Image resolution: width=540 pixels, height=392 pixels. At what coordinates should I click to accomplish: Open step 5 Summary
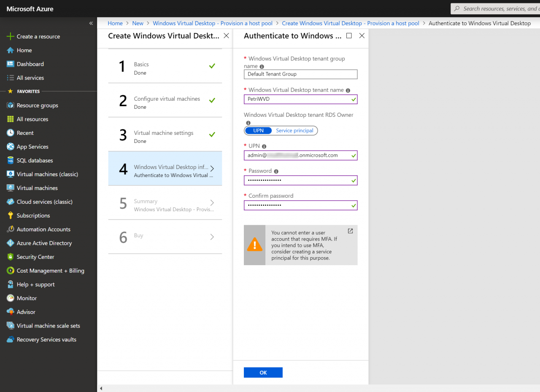click(165, 203)
